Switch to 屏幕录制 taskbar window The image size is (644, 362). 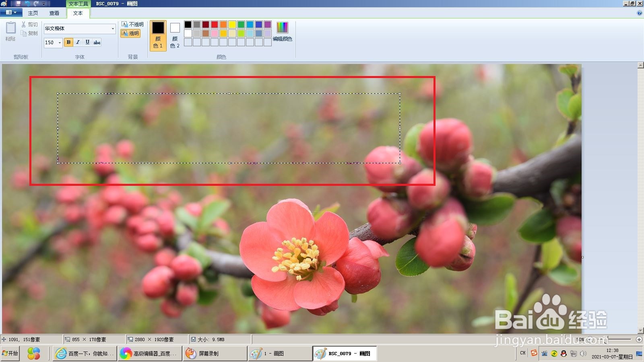coord(215,354)
